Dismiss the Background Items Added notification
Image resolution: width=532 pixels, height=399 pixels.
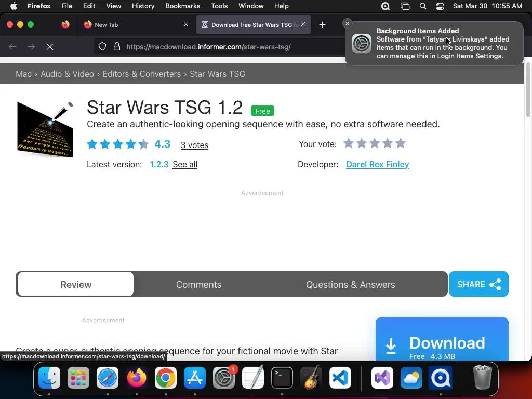(347, 23)
